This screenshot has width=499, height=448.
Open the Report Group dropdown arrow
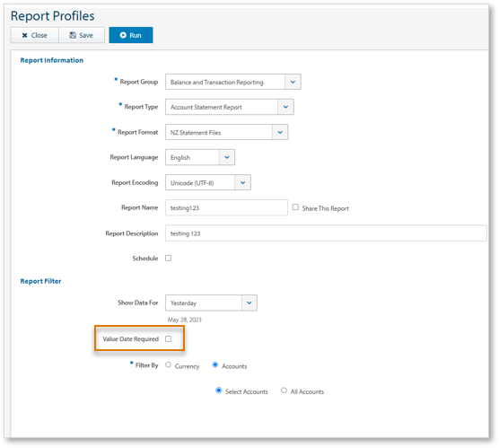[293, 82]
